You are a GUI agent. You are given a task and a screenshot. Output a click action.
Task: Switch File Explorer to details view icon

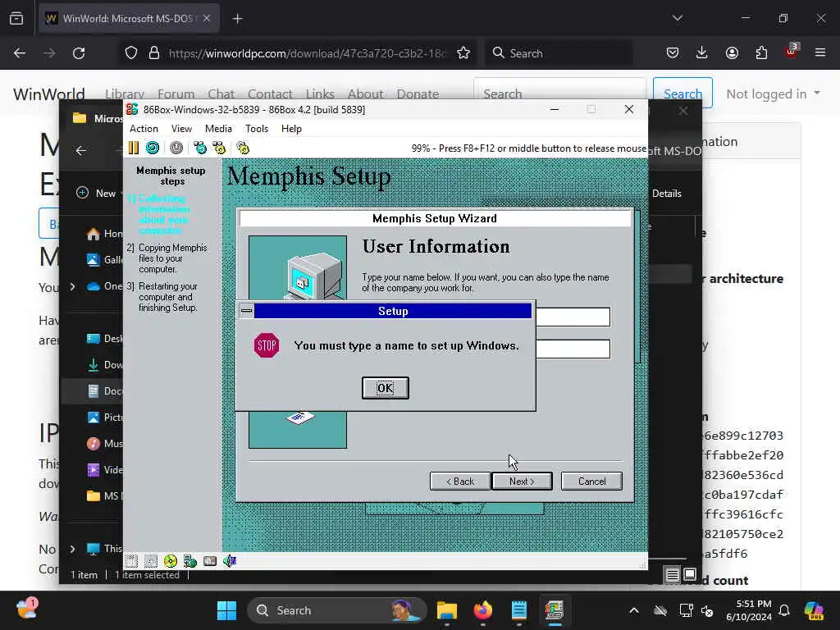pyautogui.click(x=673, y=575)
